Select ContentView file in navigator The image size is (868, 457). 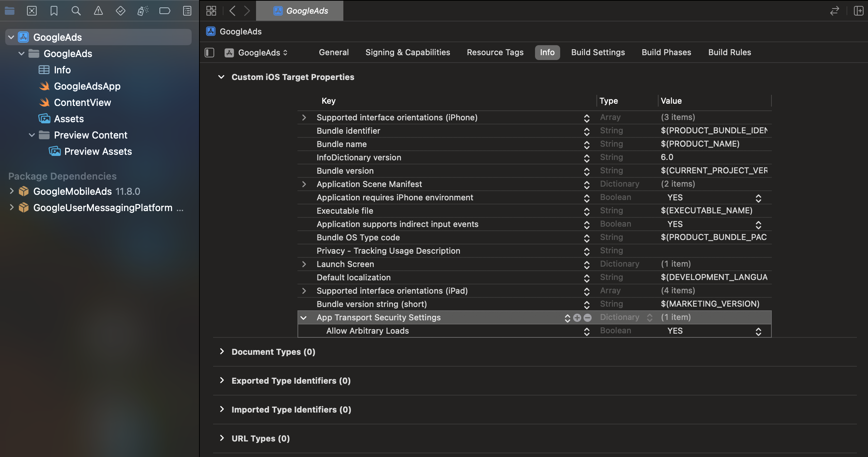(82, 103)
